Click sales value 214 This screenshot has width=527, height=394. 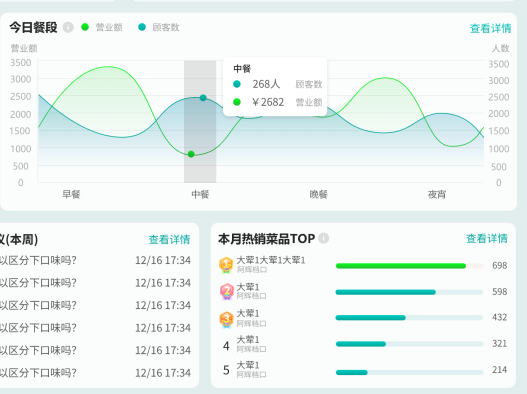pyautogui.click(x=499, y=369)
